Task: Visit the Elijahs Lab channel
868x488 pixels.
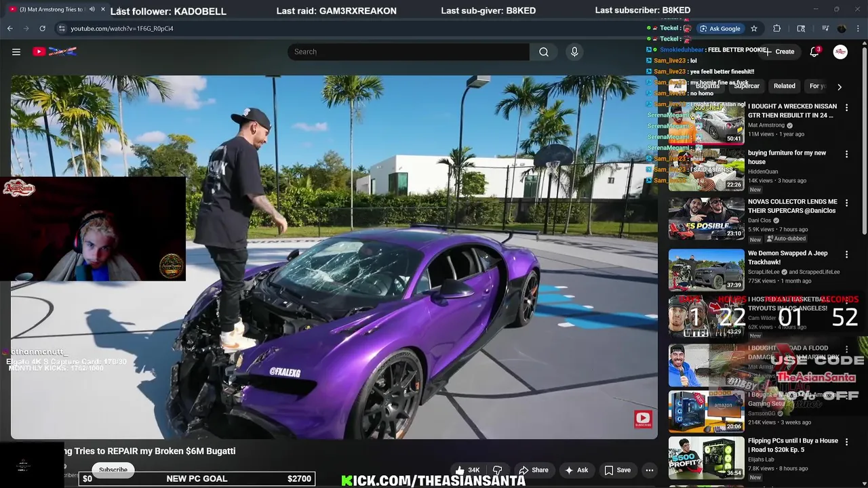Action: tap(761, 460)
